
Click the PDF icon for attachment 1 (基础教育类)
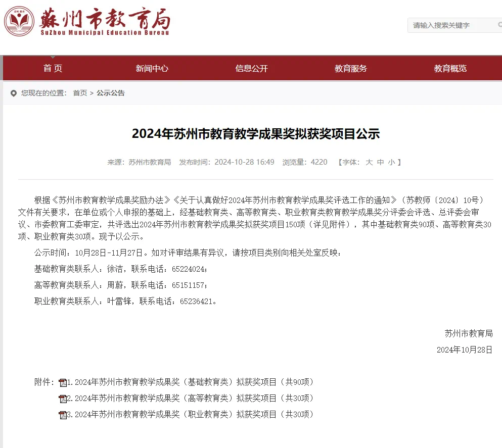[x=63, y=382]
